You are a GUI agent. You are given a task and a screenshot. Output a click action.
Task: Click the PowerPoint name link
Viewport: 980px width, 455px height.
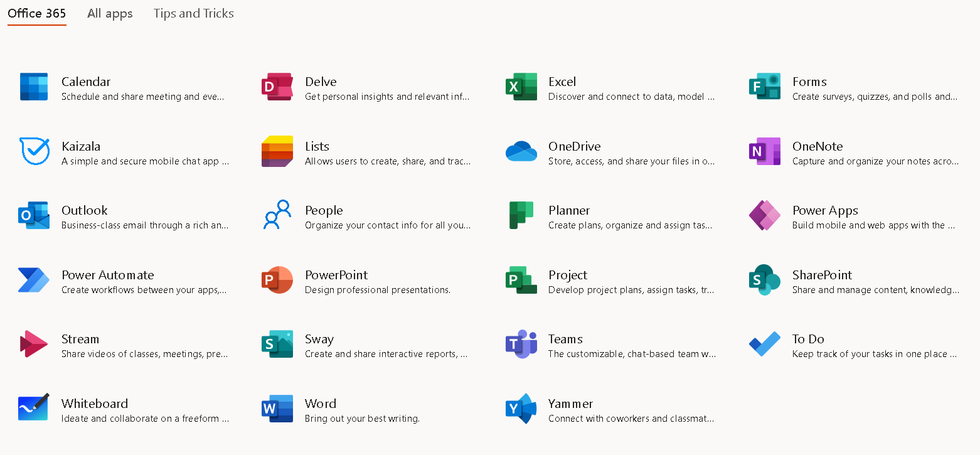pyautogui.click(x=336, y=275)
